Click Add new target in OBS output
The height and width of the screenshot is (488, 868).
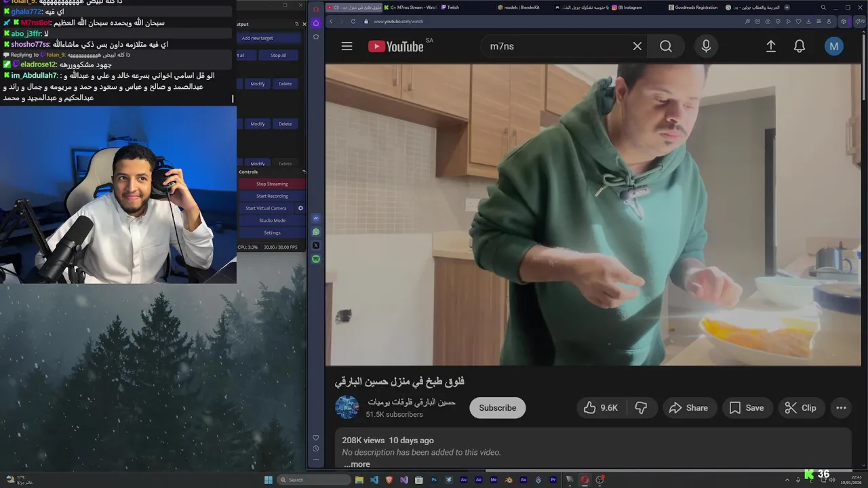point(269,38)
